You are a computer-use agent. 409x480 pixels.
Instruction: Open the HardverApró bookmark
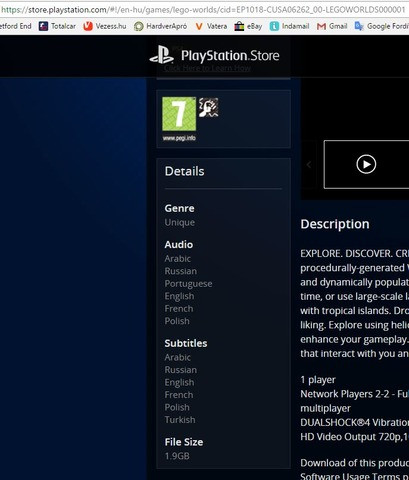[x=160, y=26]
